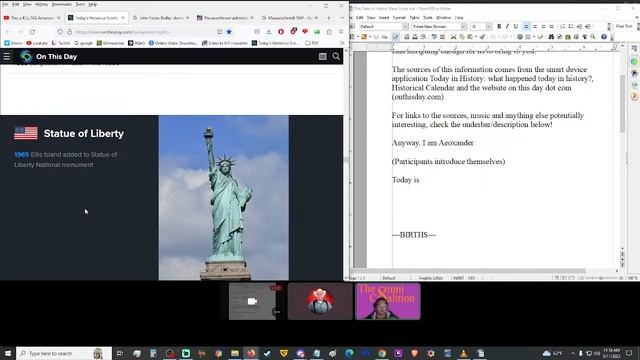Image resolution: width=640 pixels, height=360 pixels.
Task: Click the taskbar search box
Action: coord(64,353)
